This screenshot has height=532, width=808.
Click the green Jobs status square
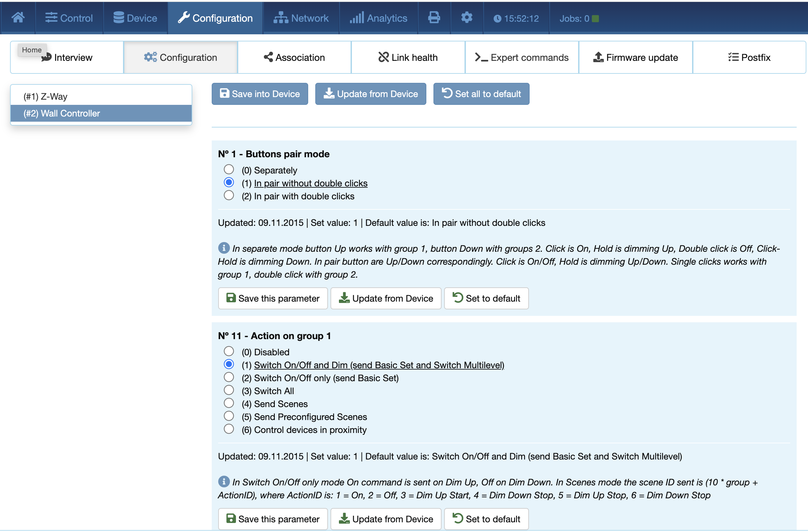595,19
